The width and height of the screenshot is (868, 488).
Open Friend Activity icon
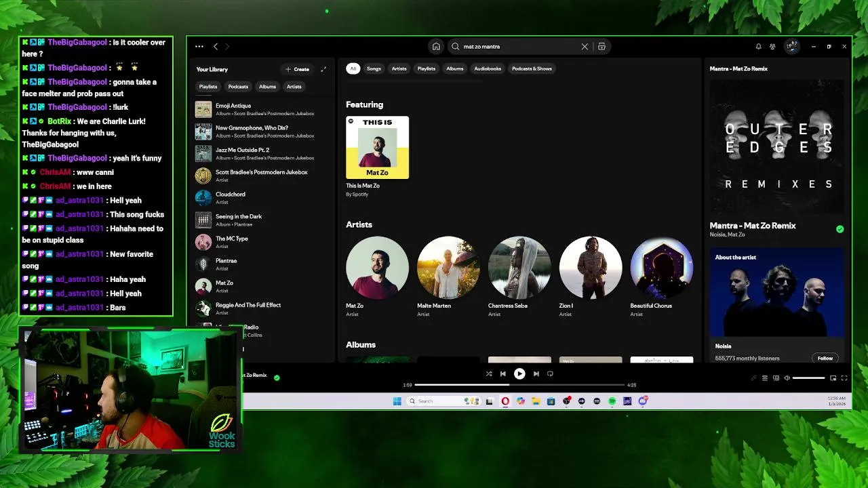tap(772, 47)
